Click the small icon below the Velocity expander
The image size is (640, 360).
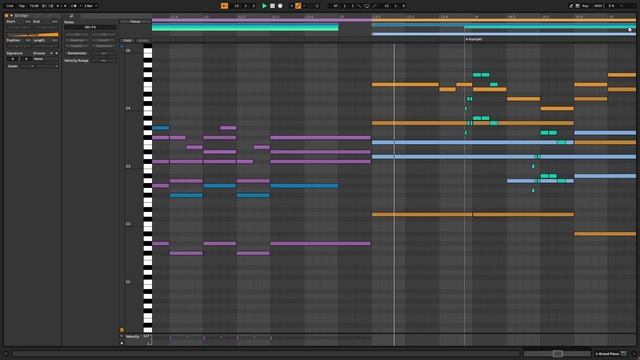point(122,343)
